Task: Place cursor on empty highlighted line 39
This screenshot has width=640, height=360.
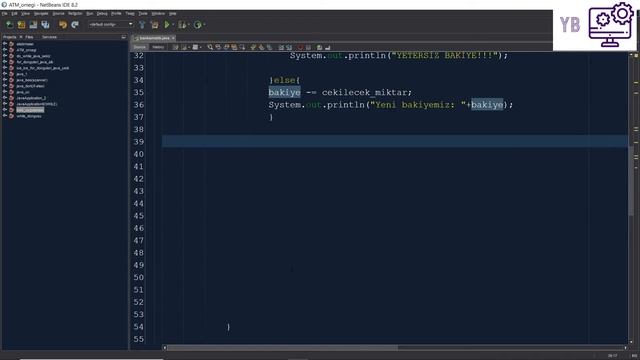Action: (x=395, y=142)
